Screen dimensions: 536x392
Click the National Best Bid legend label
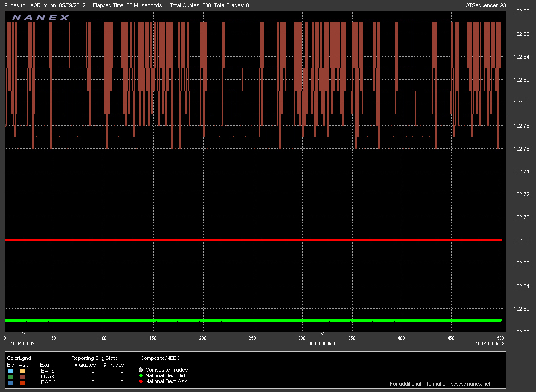pos(165,375)
